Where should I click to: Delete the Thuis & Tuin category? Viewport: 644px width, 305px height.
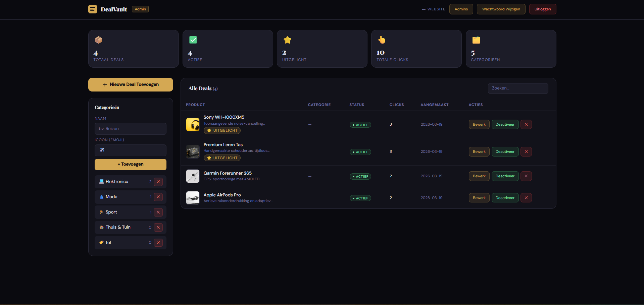(158, 227)
